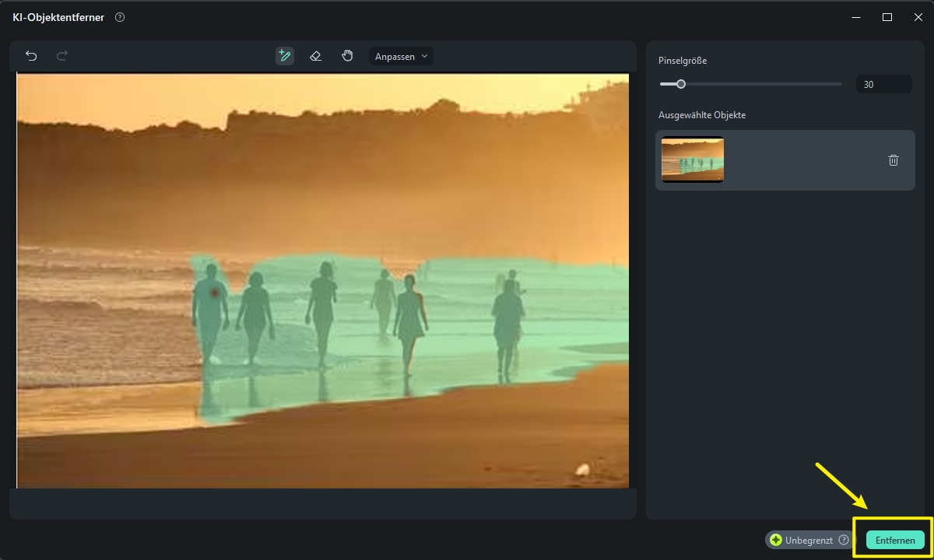Click the Entfernen button
Viewport: 934px width, 560px height.
click(895, 540)
